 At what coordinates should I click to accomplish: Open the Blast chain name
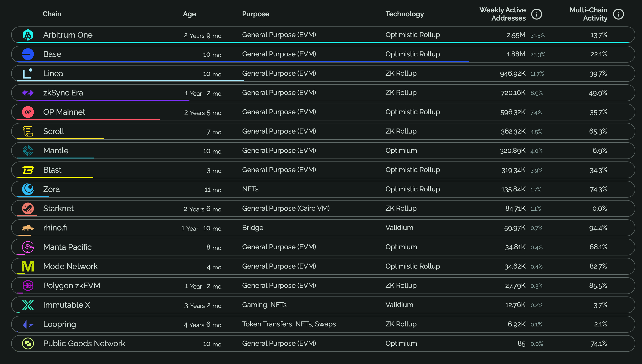[52, 170]
